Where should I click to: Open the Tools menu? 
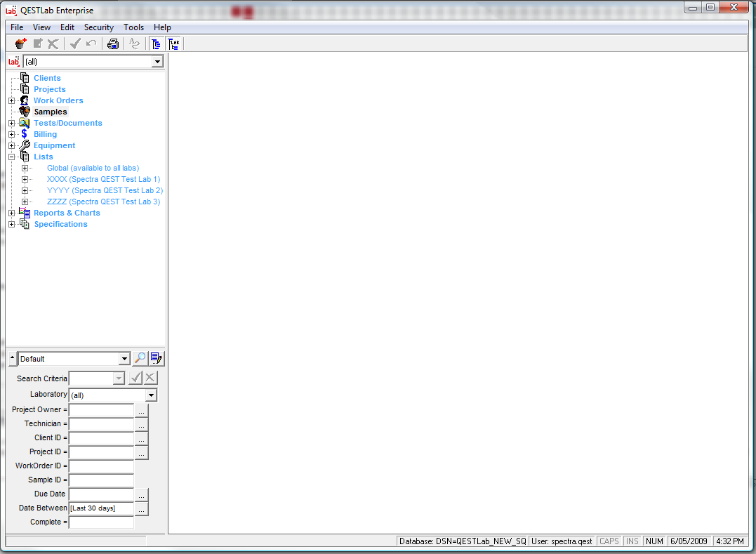coord(133,27)
